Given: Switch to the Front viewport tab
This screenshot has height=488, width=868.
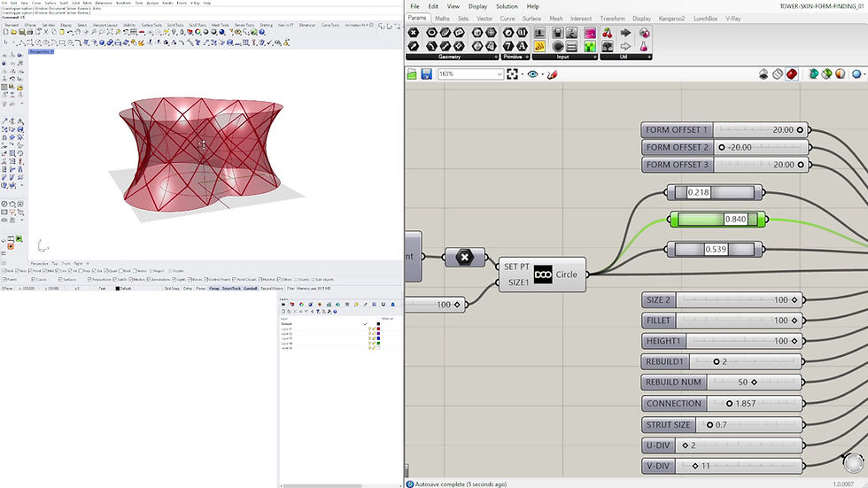Looking at the screenshot, I should [x=66, y=264].
